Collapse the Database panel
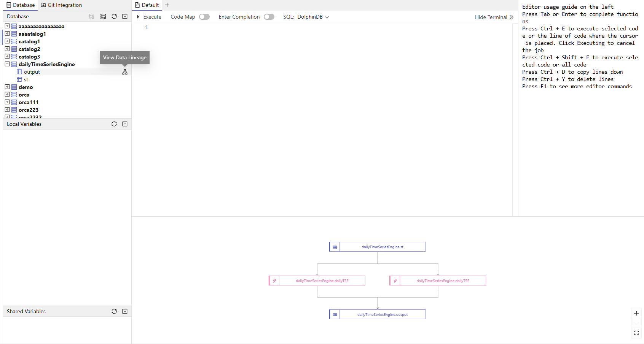 coord(125,16)
